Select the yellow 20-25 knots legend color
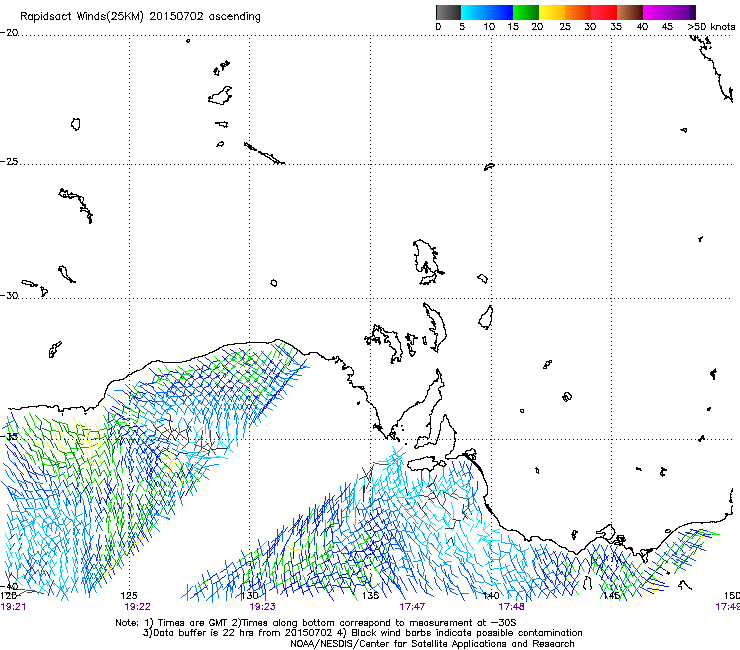740x650 pixels. pos(552,12)
